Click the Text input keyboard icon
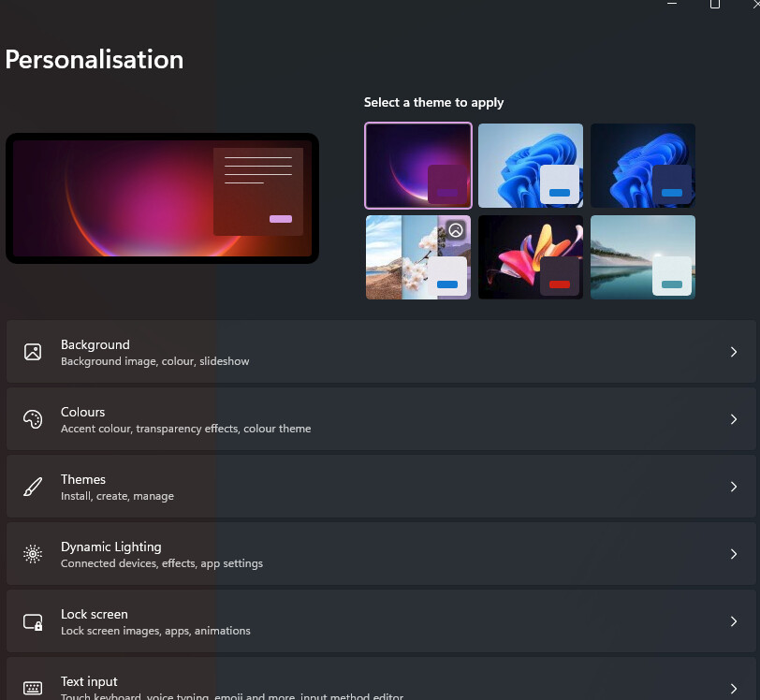The image size is (760, 700). tap(33, 688)
